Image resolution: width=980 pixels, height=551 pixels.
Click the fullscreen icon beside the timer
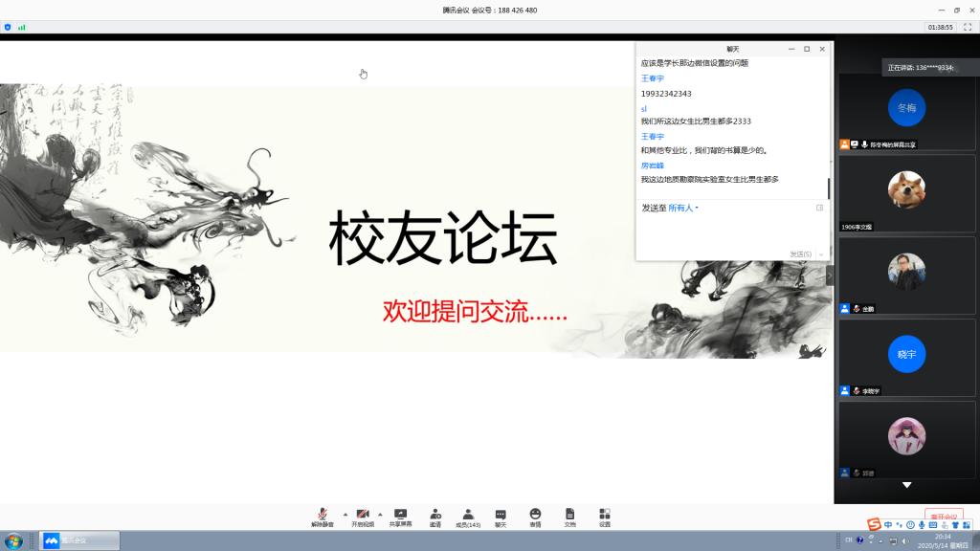[968, 27]
